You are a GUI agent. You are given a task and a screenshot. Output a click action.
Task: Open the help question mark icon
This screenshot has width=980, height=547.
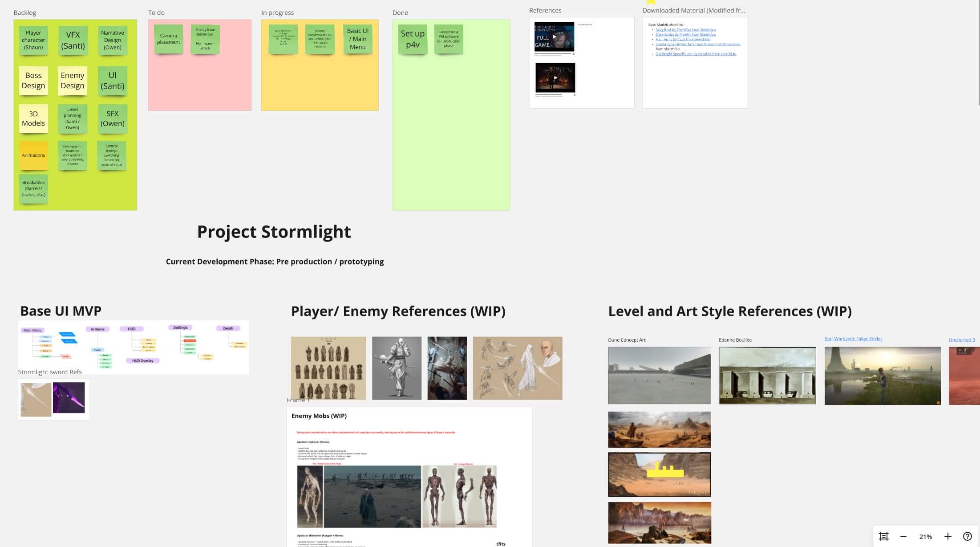point(968,536)
